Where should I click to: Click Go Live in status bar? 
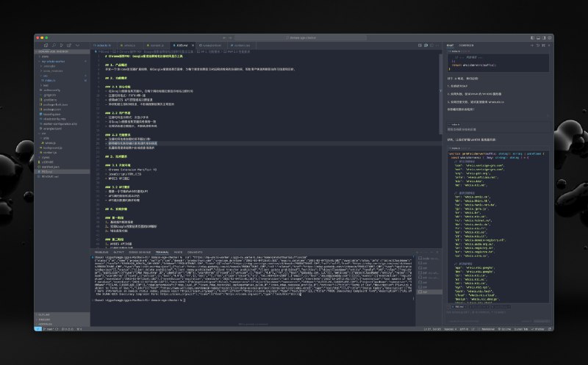(504, 329)
